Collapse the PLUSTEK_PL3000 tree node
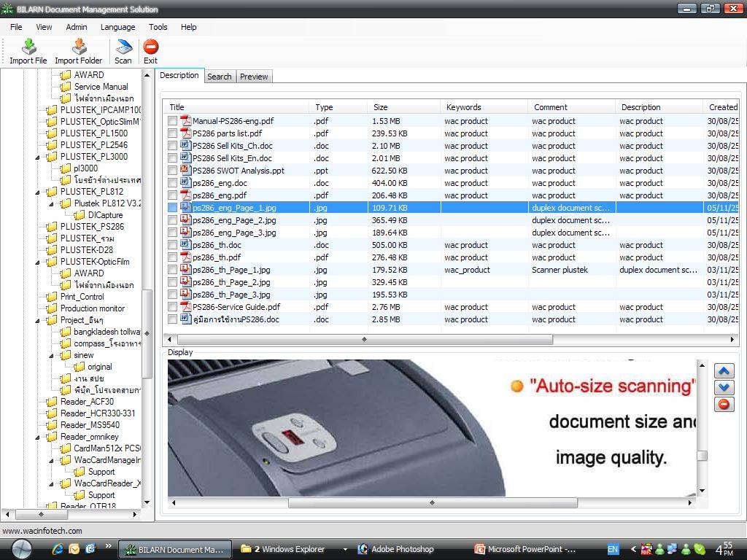Screen dimensions: 747x560 pos(38,157)
